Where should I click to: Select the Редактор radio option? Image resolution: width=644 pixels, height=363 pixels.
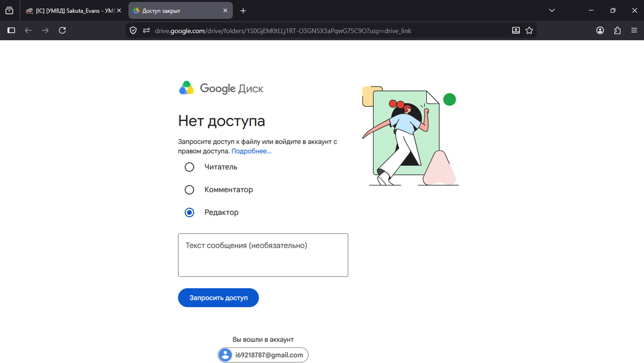189,212
